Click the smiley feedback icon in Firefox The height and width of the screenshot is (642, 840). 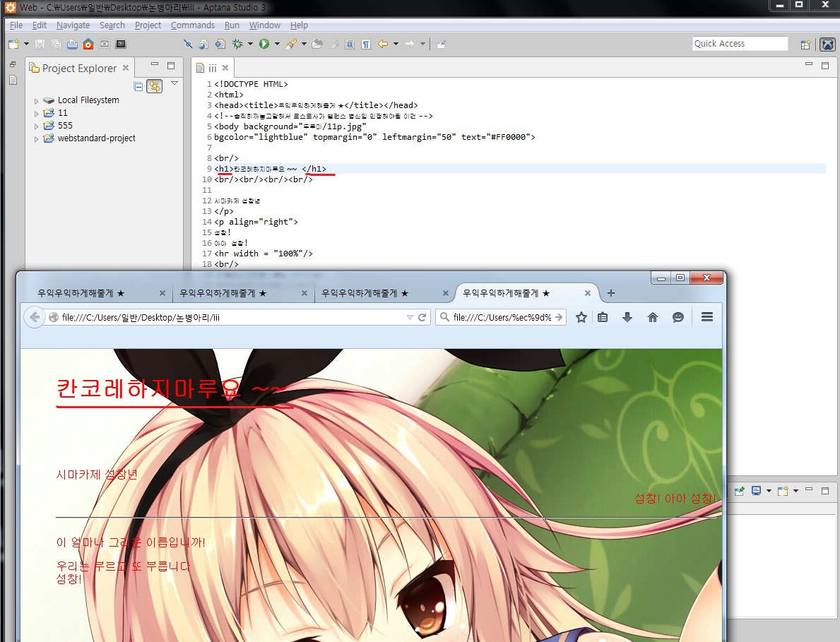pos(678,318)
